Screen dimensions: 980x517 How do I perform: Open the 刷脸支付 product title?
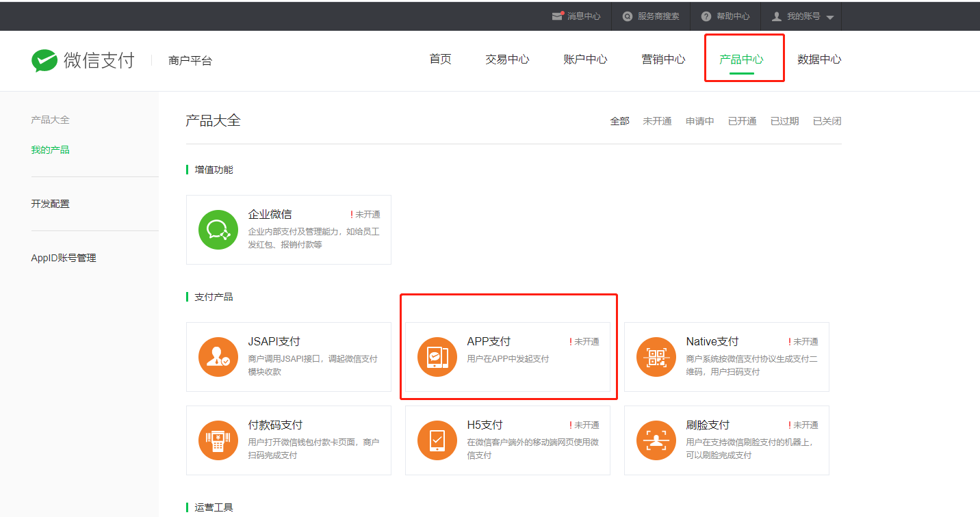(708, 425)
